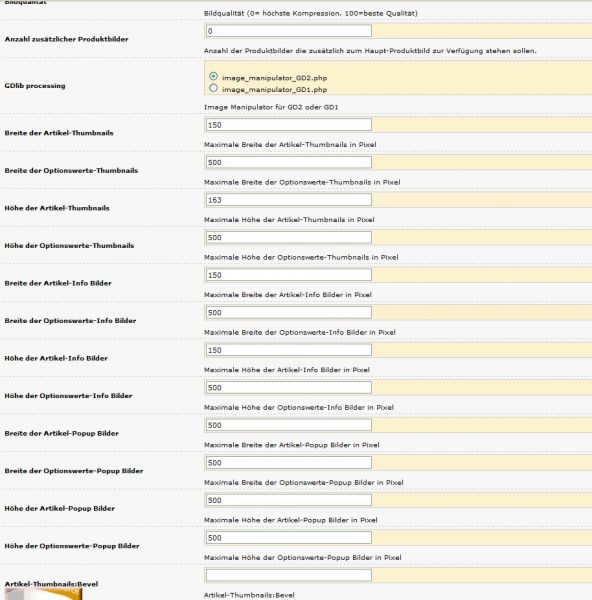
Task: Click the Anzahl zusätzlicher Produktbilder input field
Action: (x=289, y=31)
